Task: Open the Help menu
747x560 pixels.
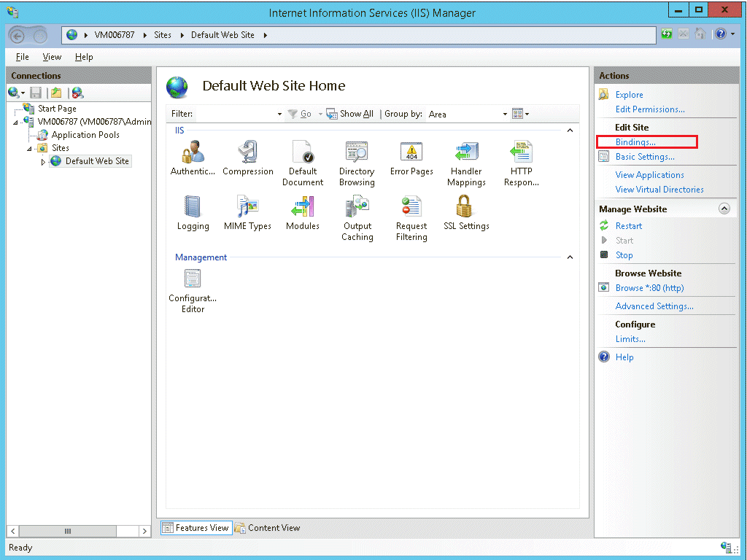Action: tap(84, 57)
